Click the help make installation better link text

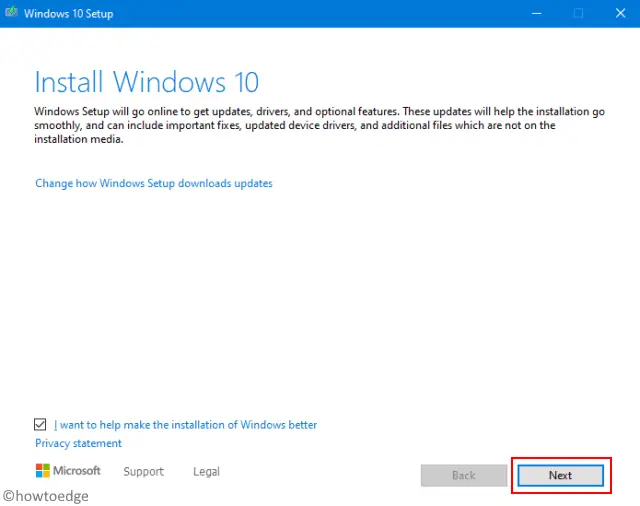click(185, 425)
